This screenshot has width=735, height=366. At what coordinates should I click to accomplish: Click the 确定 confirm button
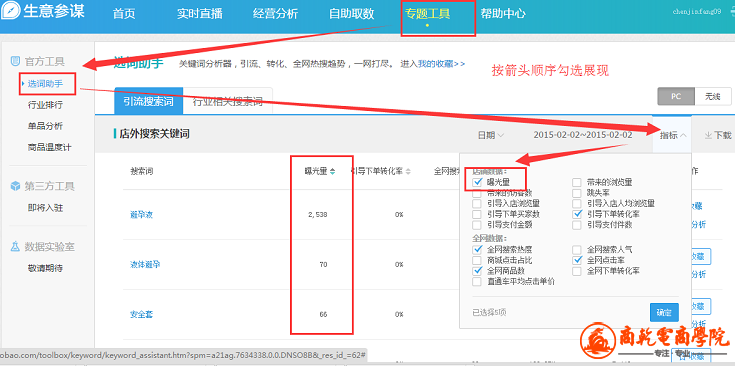664,312
